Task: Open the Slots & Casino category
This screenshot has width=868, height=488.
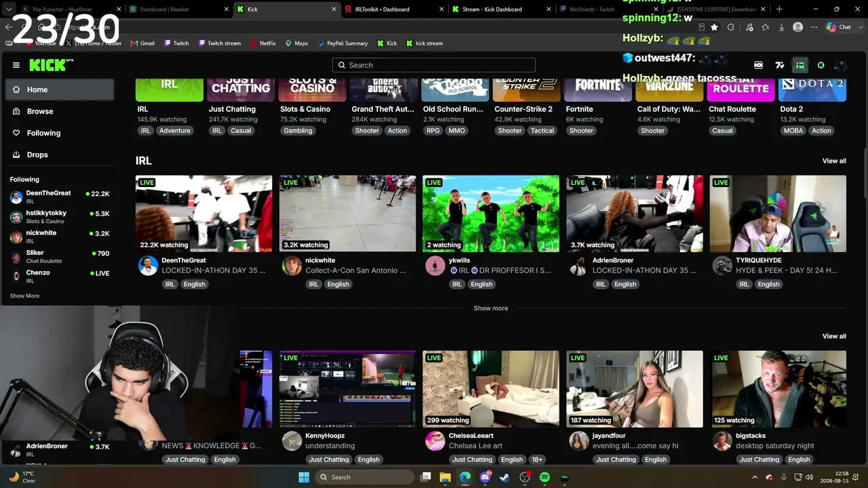Action: pos(313,90)
